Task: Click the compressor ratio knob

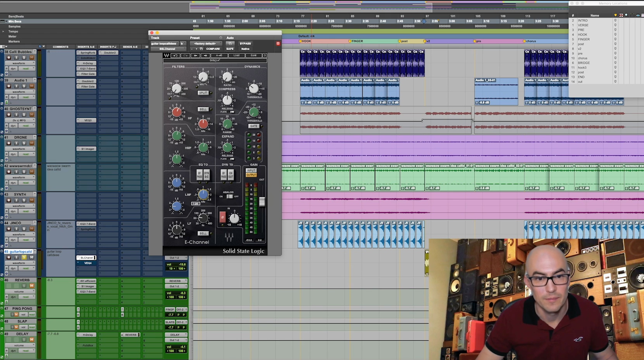Action: [227, 77]
